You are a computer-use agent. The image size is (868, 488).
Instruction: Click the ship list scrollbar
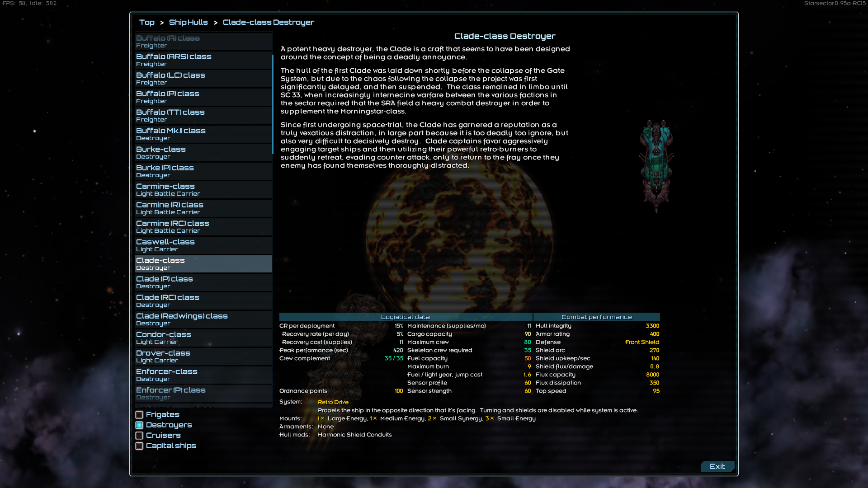(273, 104)
